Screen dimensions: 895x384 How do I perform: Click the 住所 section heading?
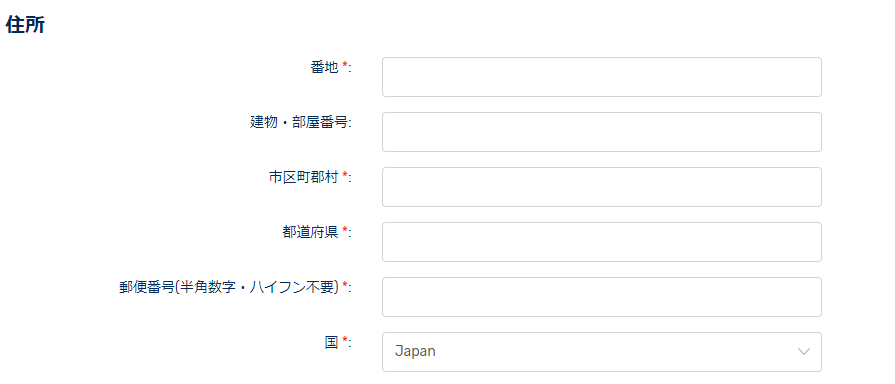coord(25,25)
